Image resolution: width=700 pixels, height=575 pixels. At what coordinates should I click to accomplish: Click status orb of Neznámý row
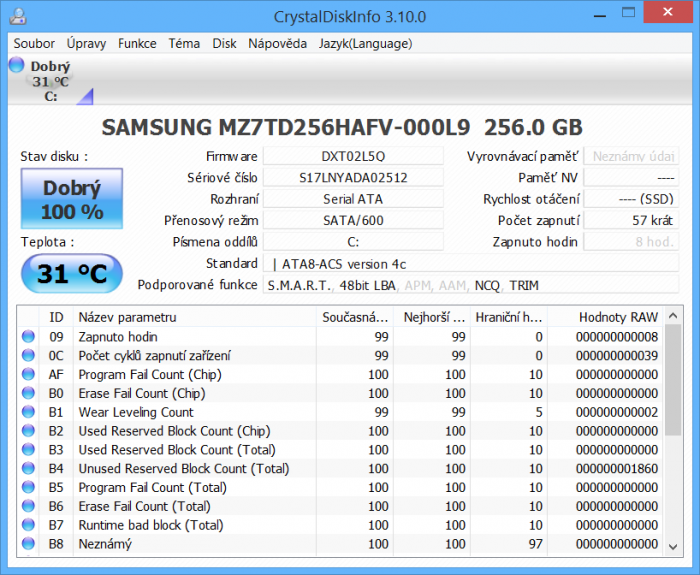(28, 544)
